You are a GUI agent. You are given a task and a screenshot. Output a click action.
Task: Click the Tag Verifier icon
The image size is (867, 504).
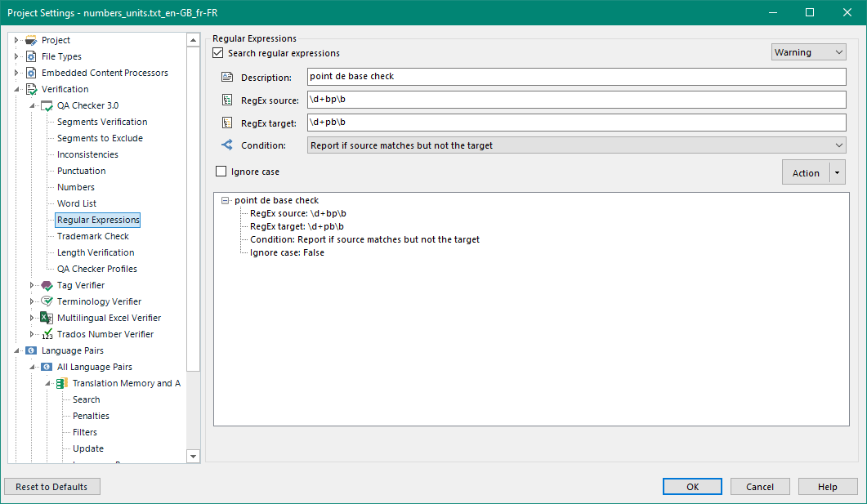47,285
